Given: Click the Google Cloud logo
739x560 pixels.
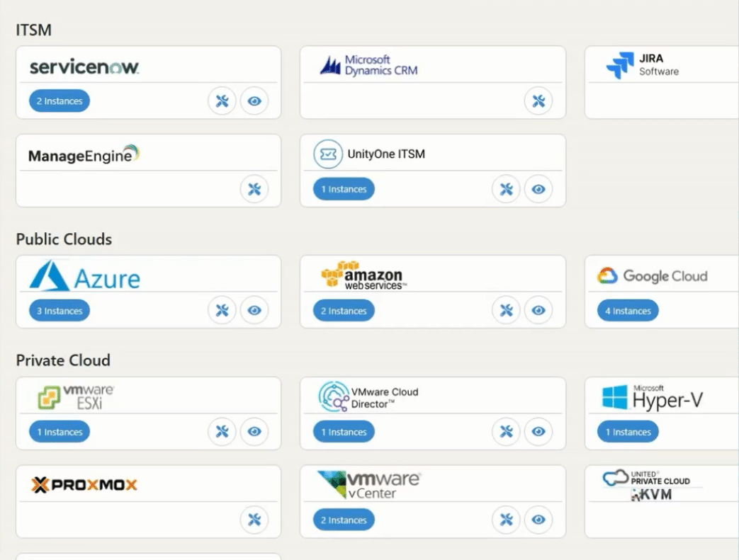Looking at the screenshot, I should (653, 276).
